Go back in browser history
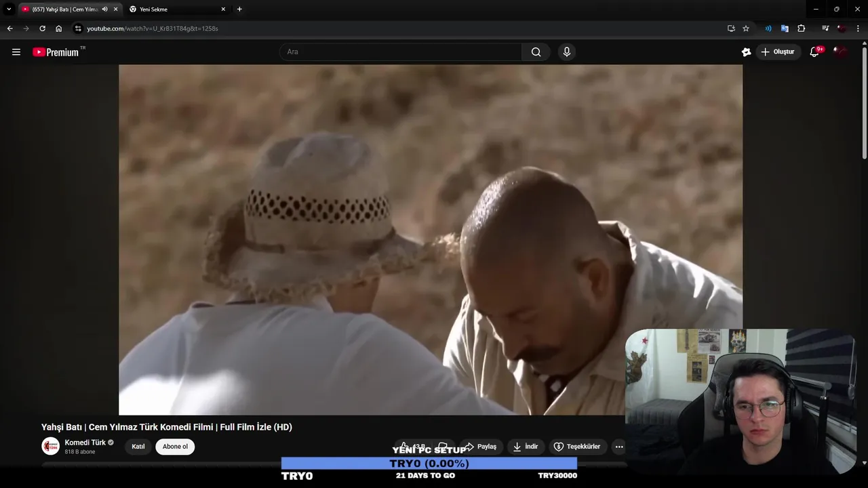The height and width of the screenshot is (488, 868). (9, 28)
